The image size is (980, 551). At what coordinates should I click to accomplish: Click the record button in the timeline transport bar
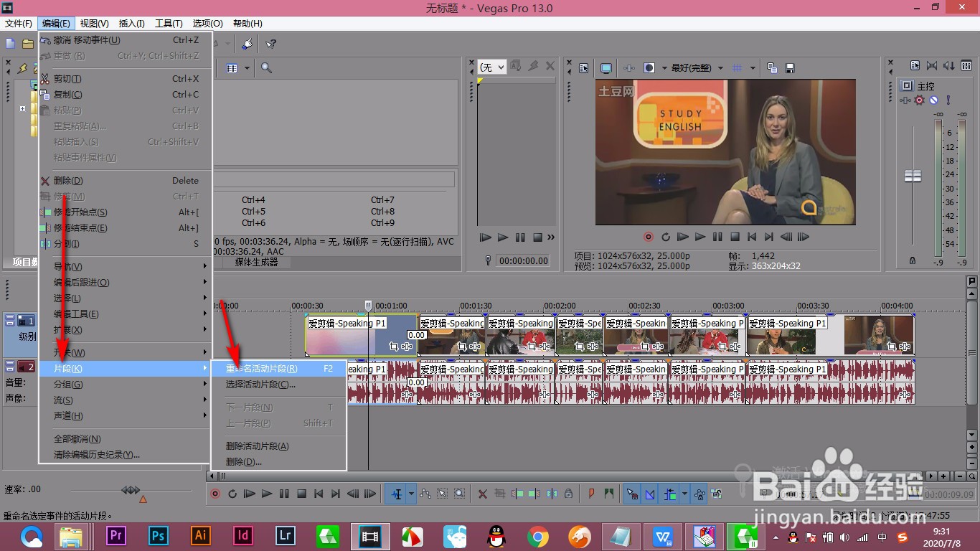(215, 494)
